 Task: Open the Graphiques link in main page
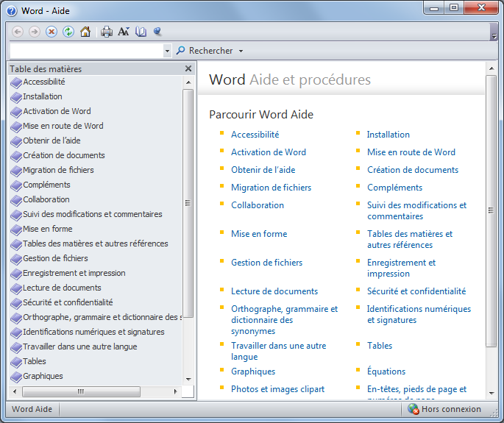pyautogui.click(x=253, y=372)
